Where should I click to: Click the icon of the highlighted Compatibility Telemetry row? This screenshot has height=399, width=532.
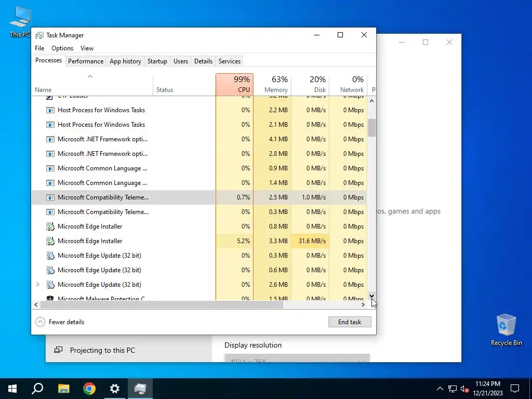(x=50, y=197)
